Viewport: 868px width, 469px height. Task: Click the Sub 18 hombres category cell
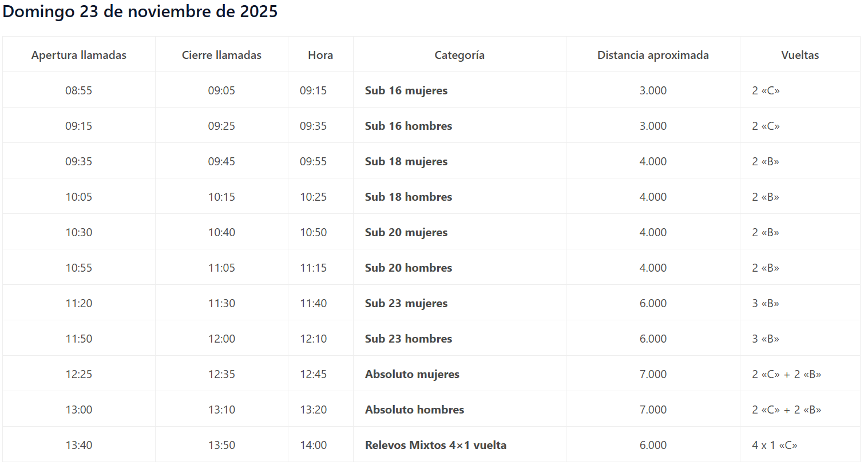(x=409, y=197)
